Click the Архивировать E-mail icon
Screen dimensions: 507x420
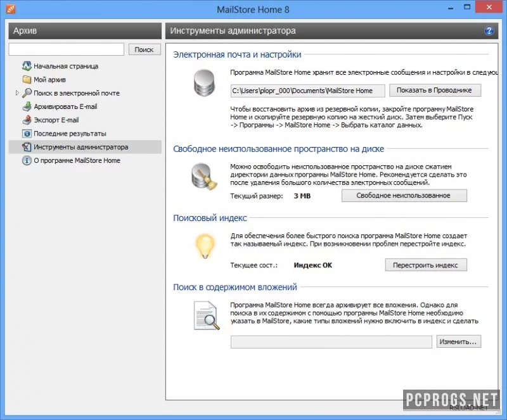tap(27, 106)
